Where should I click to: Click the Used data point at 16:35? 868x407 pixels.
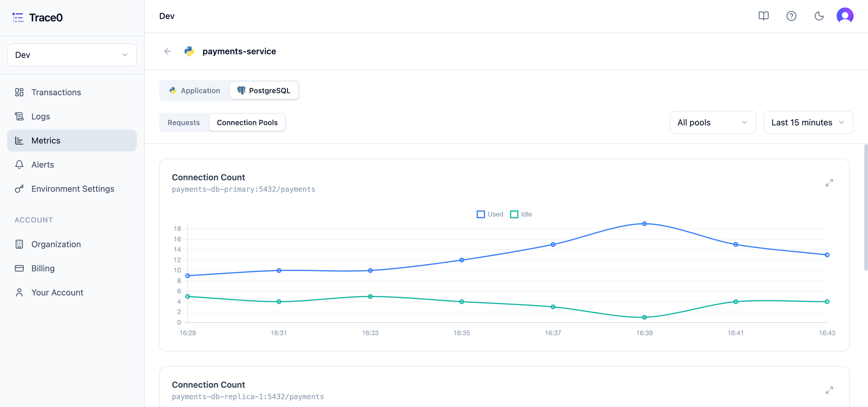[x=461, y=260]
